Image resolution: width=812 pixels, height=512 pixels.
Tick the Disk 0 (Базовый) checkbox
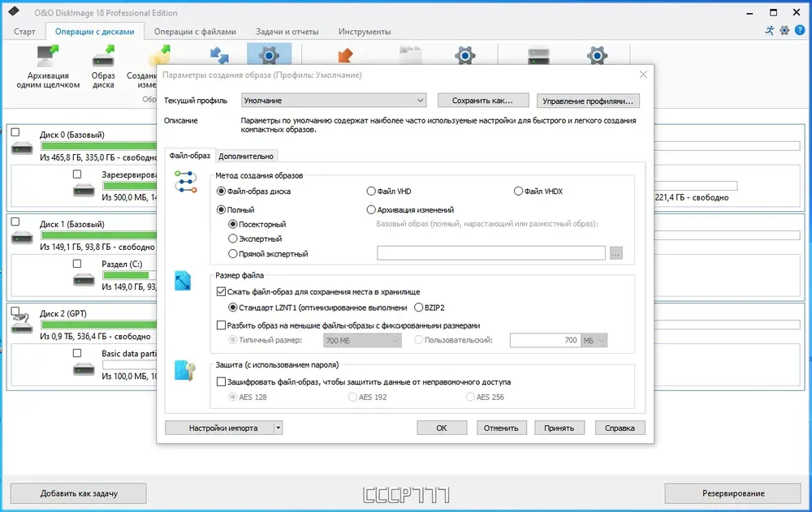point(15,132)
